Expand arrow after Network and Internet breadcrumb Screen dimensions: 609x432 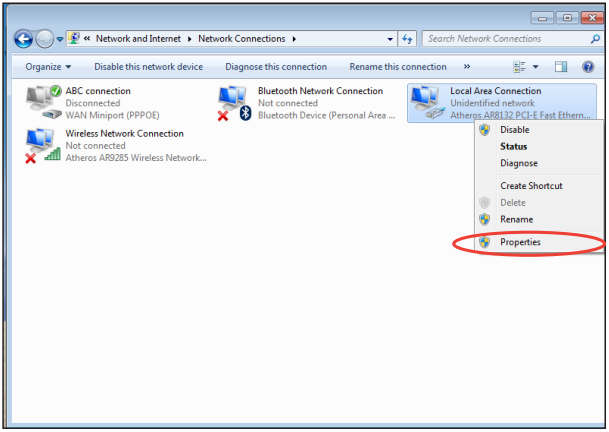click(190, 39)
